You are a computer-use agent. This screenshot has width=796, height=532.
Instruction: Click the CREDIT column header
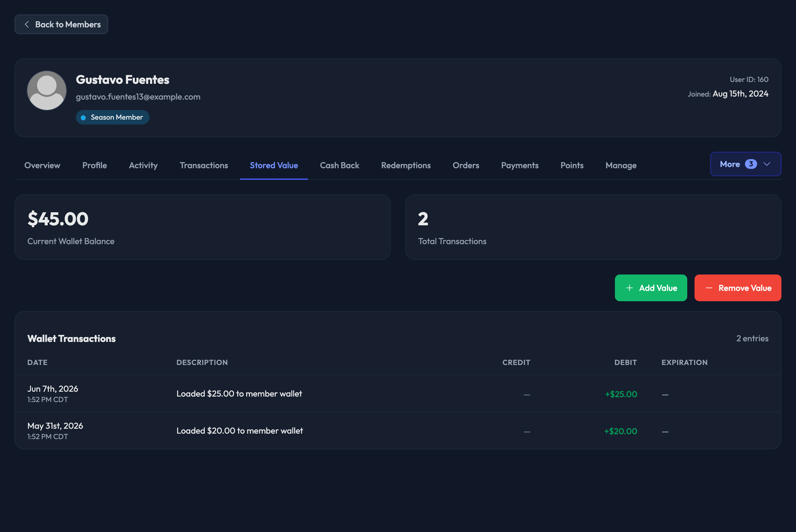[516, 363]
